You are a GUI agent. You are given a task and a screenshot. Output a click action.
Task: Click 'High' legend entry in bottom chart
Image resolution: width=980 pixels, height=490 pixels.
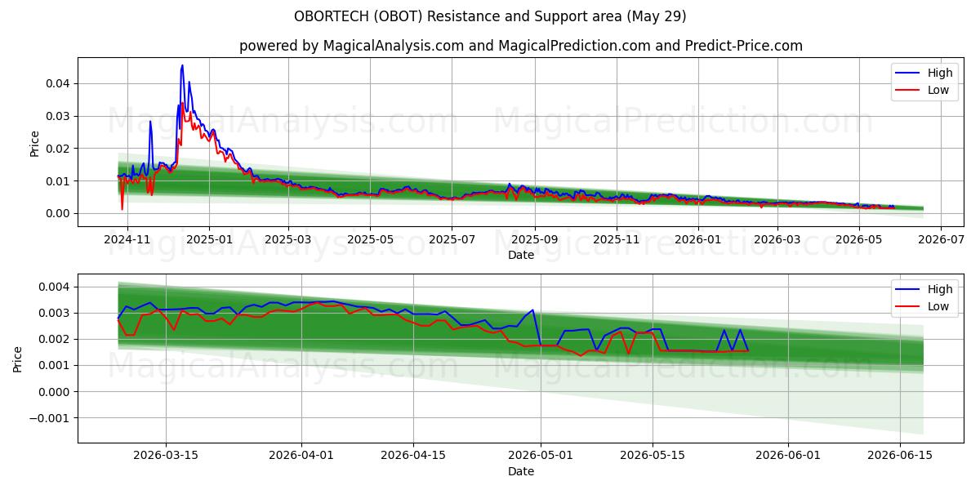tap(940, 289)
